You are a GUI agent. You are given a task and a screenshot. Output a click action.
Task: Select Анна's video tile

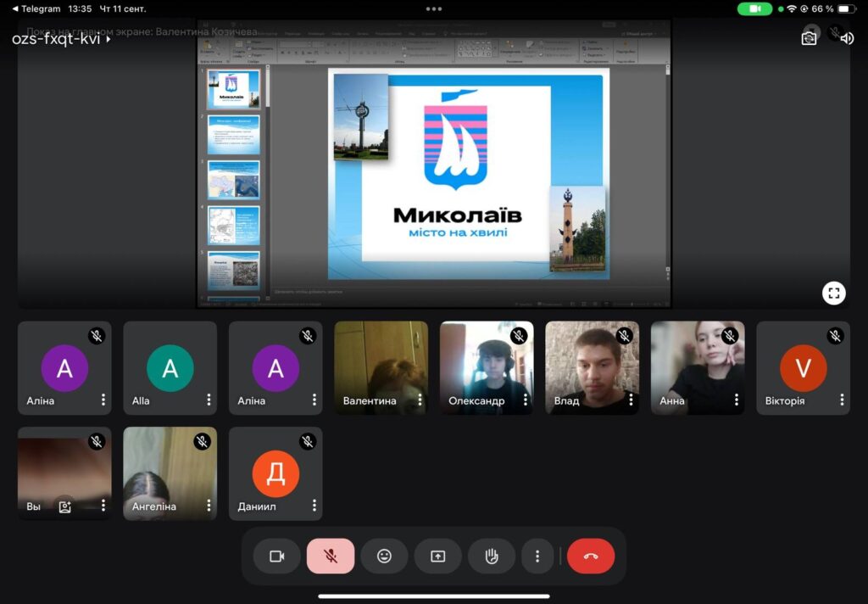point(698,368)
